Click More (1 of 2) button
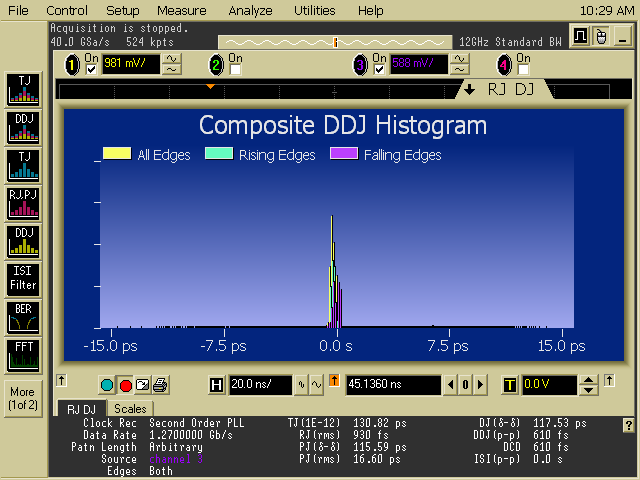 22,398
